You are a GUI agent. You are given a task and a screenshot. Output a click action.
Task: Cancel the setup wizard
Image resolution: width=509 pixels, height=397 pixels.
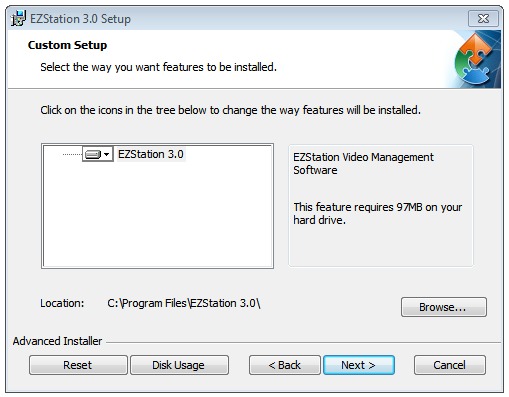click(x=450, y=365)
